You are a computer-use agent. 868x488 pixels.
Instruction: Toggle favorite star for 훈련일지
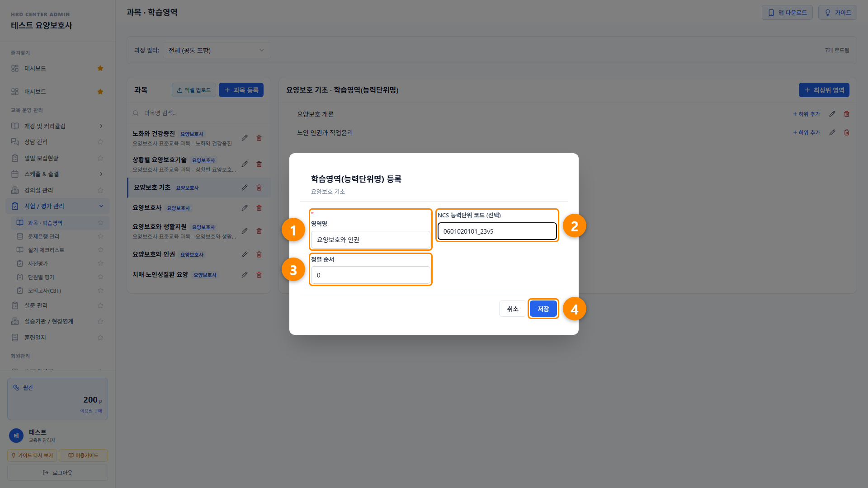tap(100, 338)
